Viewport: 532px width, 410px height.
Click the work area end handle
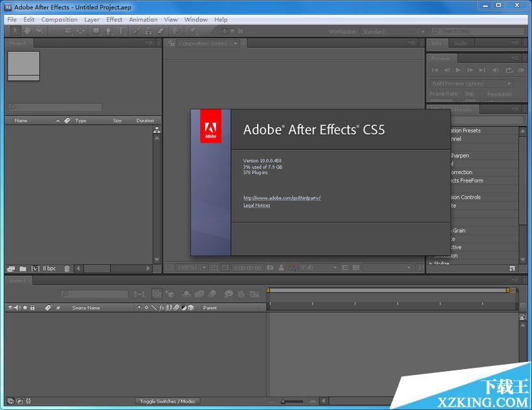pos(508,290)
